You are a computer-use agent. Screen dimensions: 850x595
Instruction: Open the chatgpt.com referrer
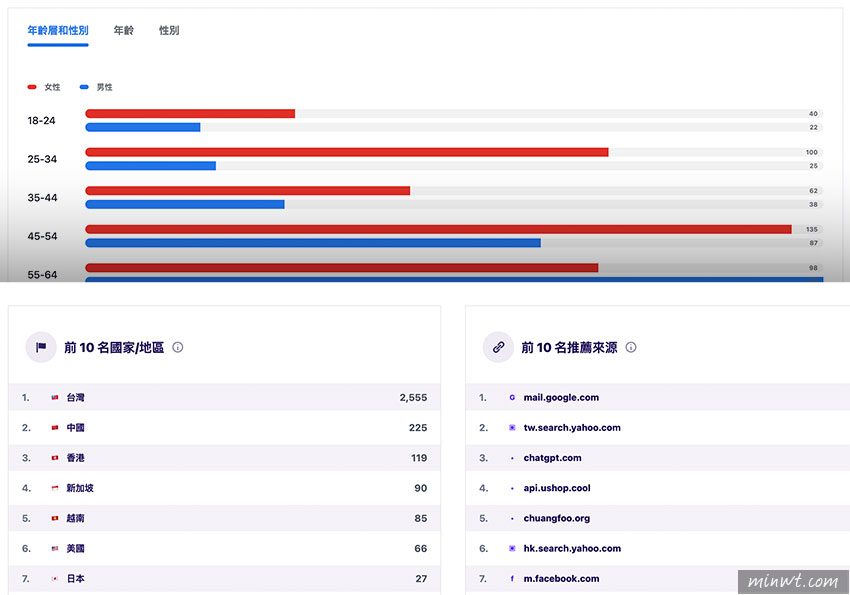[x=552, y=458]
